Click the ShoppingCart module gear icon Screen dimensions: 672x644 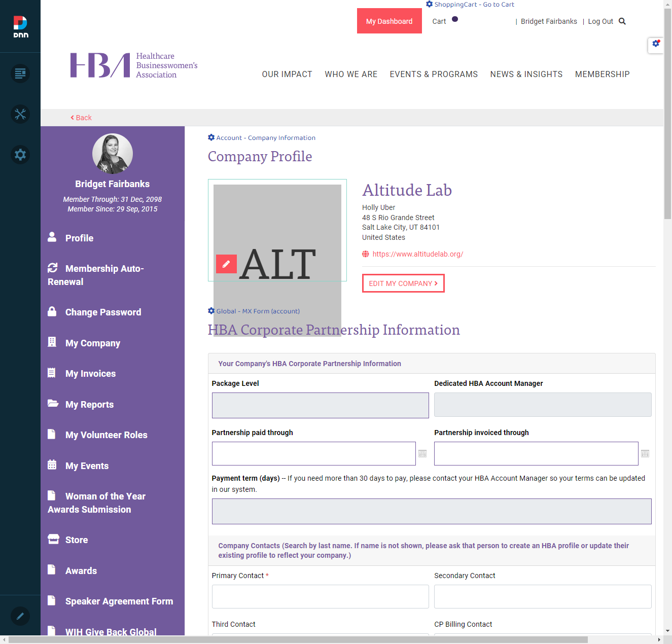430,4
